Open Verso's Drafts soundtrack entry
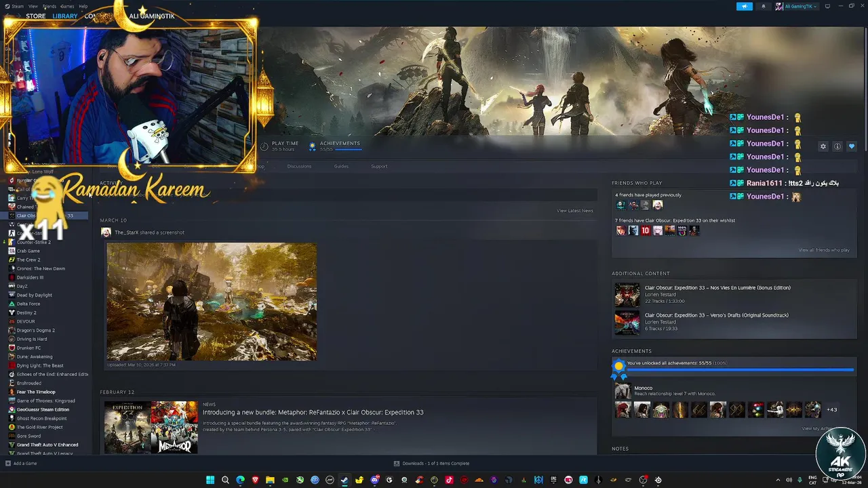Screen dimensions: 868x488 click(734, 322)
